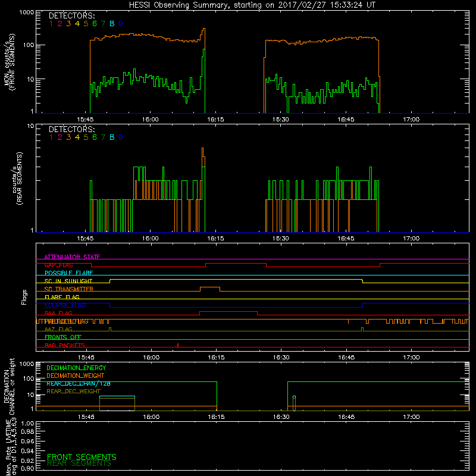This screenshot has height=476, width=476.
Task: Click the 0.96 value on livetime axis
Action: point(27,441)
